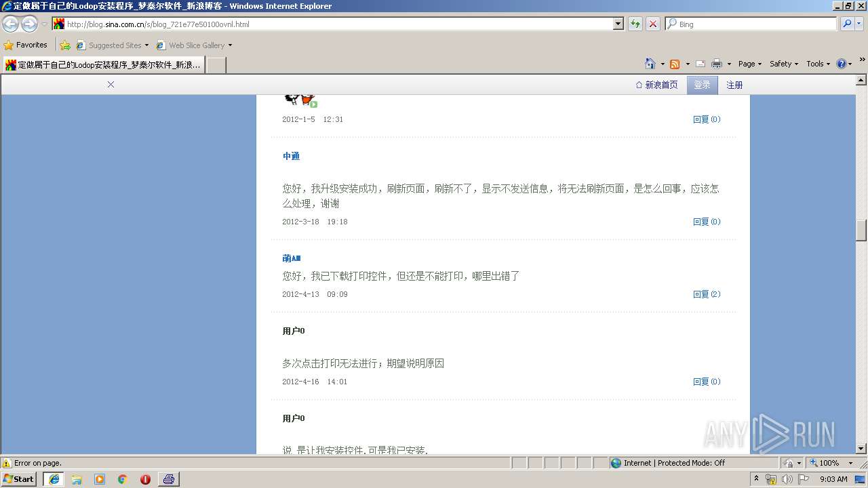868x488 pixels.
Task: Click 回复(0) for 2012-3-18 comment
Action: pos(707,222)
